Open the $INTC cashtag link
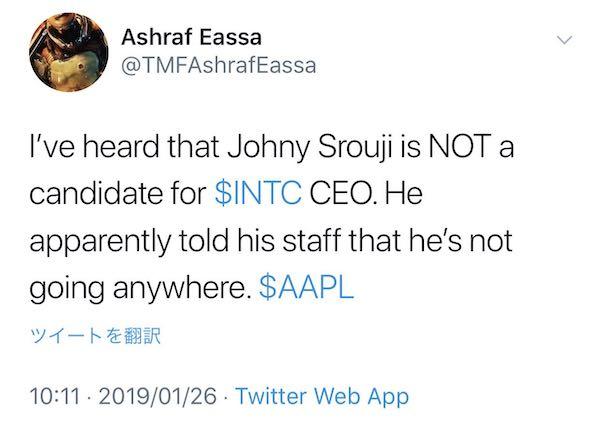This screenshot has height=429, width=600. point(258,193)
